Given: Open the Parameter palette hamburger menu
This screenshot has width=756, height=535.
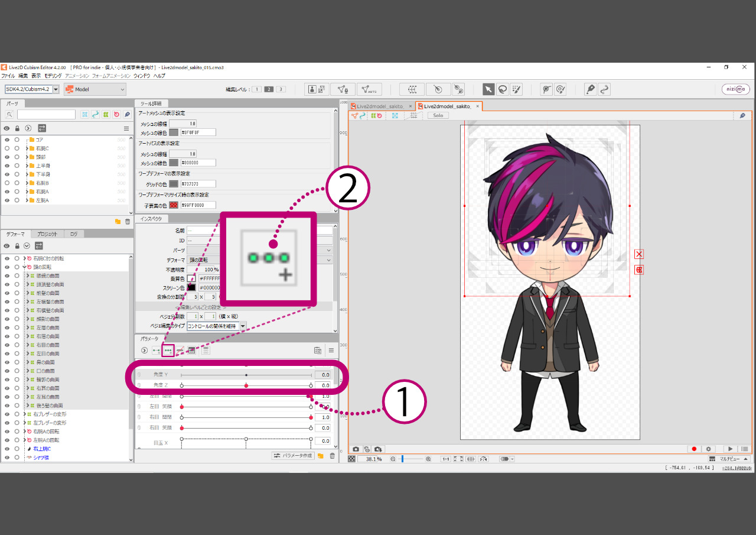Looking at the screenshot, I should 331,350.
